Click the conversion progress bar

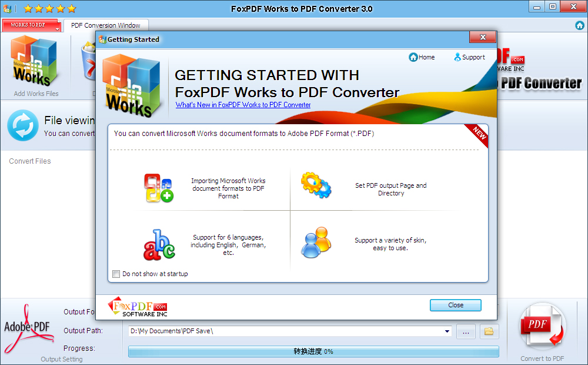[x=313, y=351]
